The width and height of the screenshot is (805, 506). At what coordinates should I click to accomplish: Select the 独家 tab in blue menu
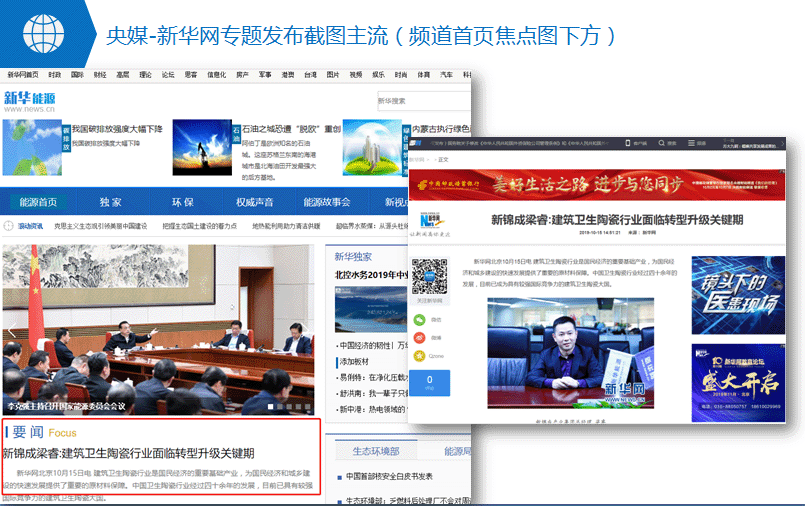[110, 202]
